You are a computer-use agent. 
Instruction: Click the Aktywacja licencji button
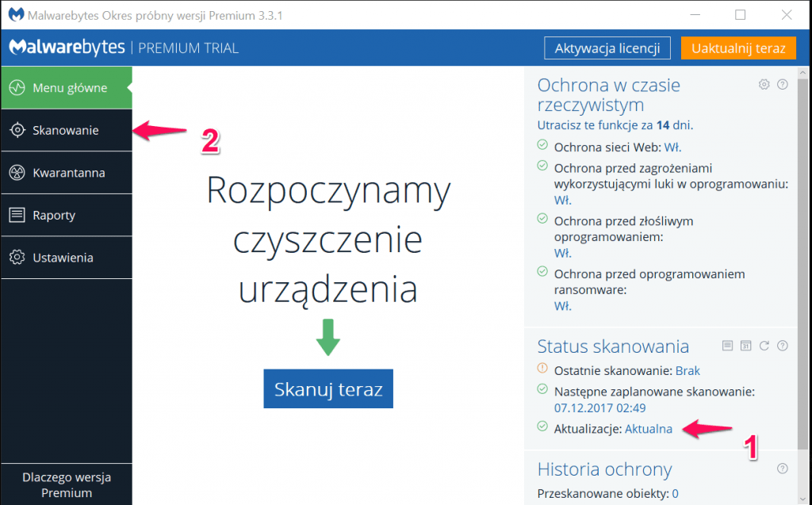[607, 48]
